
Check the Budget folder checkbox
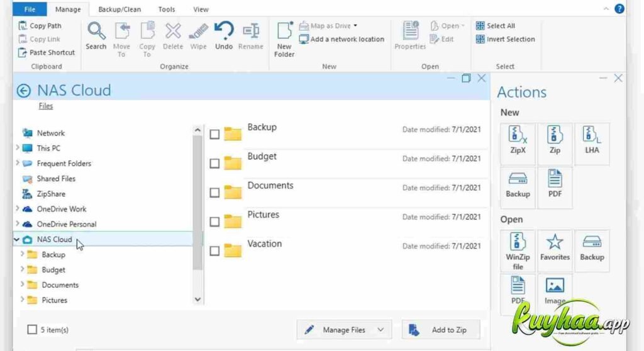pyautogui.click(x=214, y=164)
